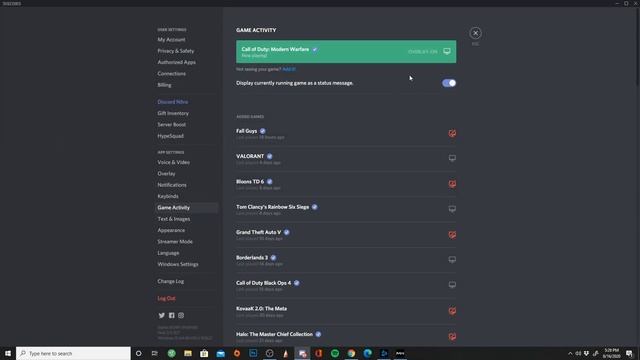The image size is (640, 360).
Task: Go to Authorized Apps
Action: (x=176, y=62)
